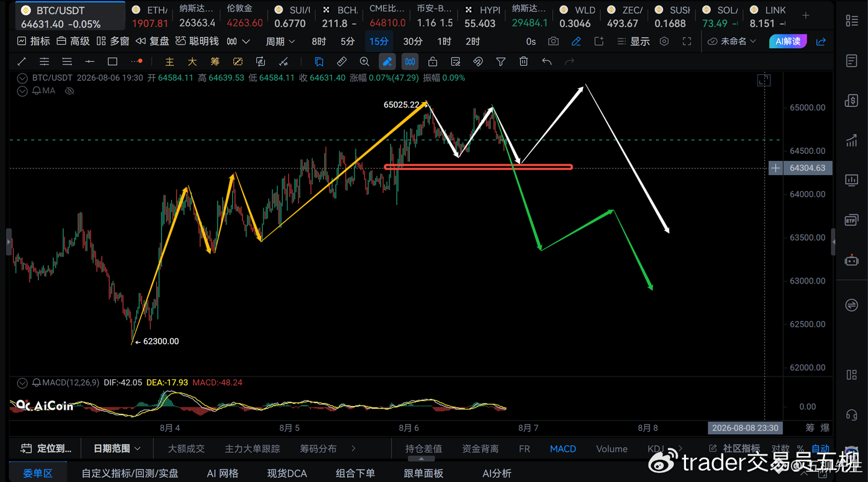
Task: Collapse the BTC/USDT legend row chevron
Action: (22, 78)
